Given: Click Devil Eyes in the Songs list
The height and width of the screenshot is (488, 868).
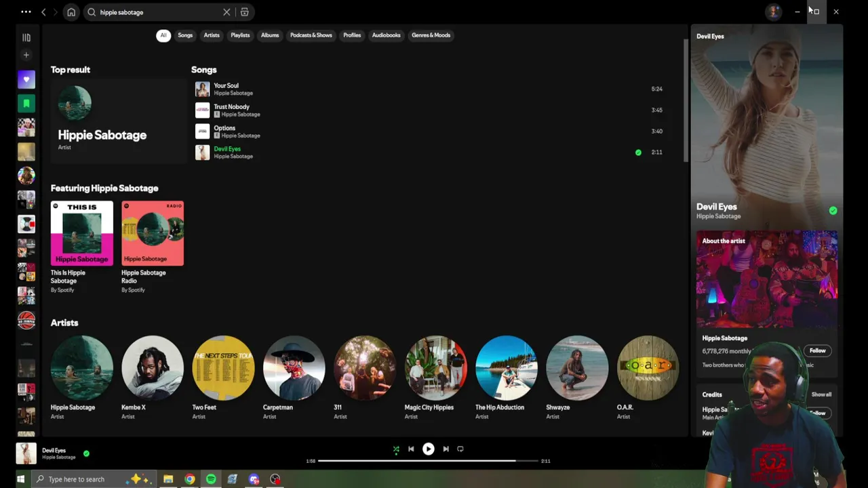Looking at the screenshot, I should click(227, 149).
